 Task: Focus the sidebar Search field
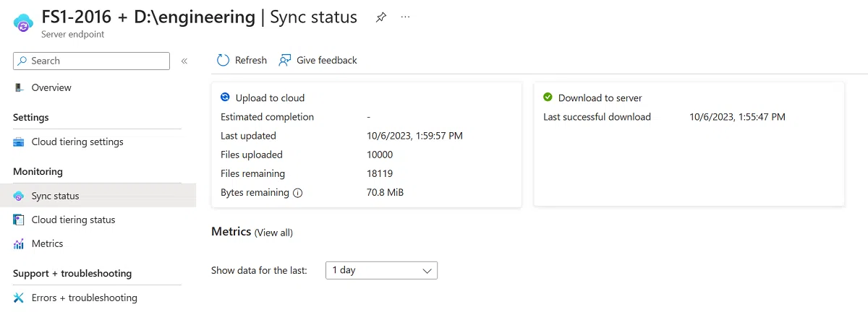pyautogui.click(x=91, y=61)
